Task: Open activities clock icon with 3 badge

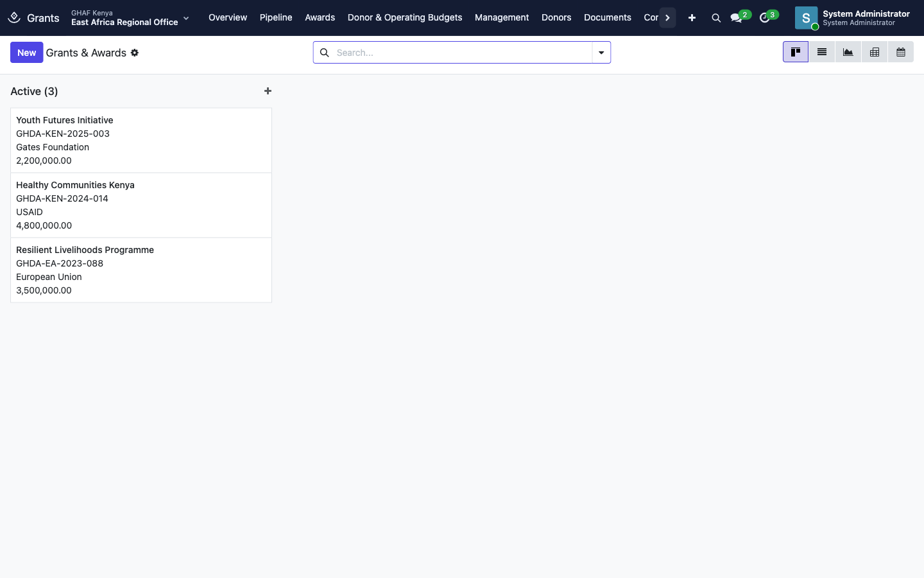Action: (768, 17)
